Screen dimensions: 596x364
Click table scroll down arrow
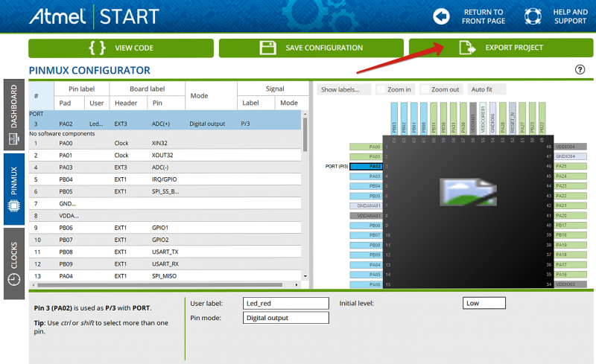point(305,276)
